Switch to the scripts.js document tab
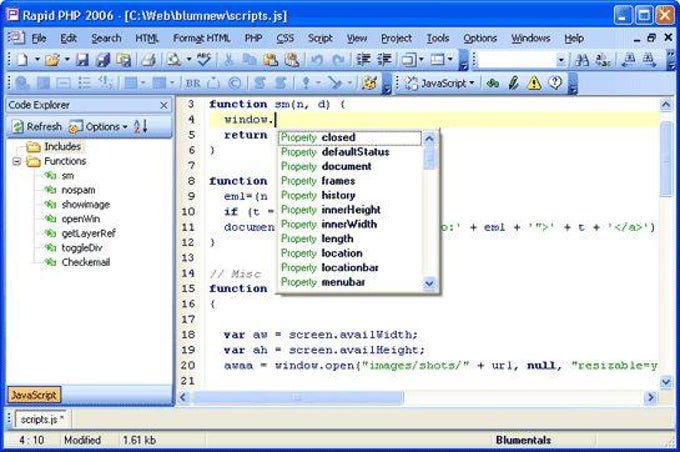This screenshot has height=452, width=680. [42, 419]
